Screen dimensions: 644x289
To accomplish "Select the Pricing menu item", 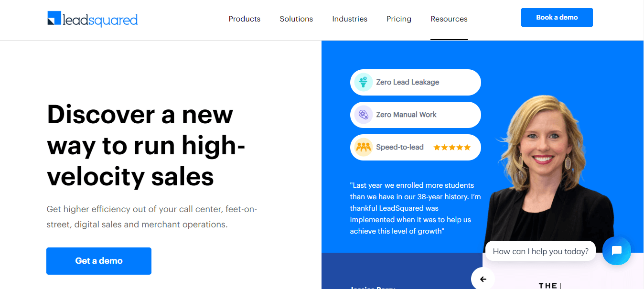I will coord(398,19).
